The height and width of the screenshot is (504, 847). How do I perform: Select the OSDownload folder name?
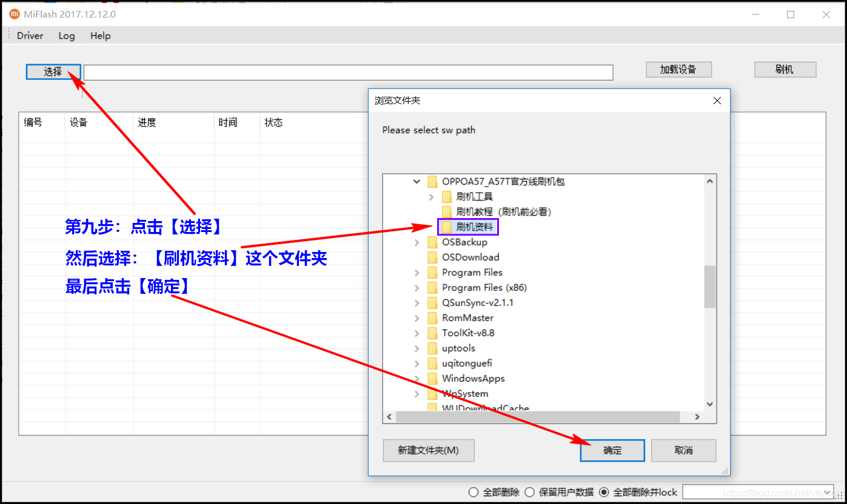(x=470, y=257)
